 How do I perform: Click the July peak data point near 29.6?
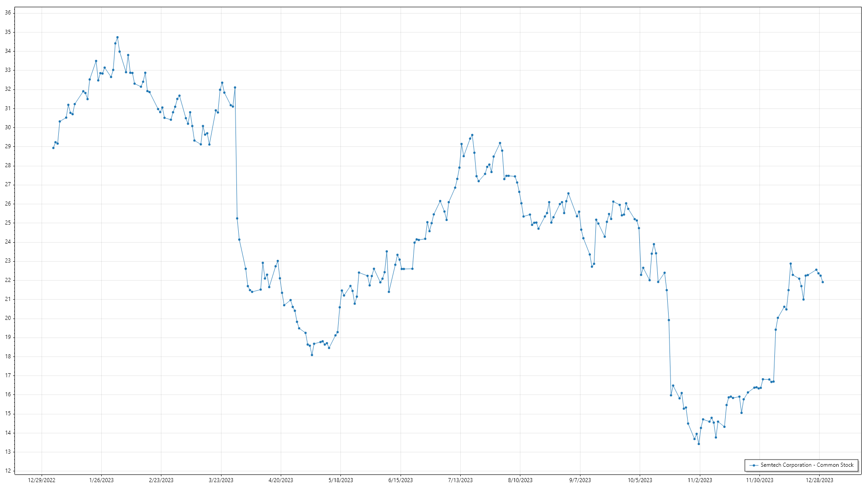pyautogui.click(x=472, y=135)
